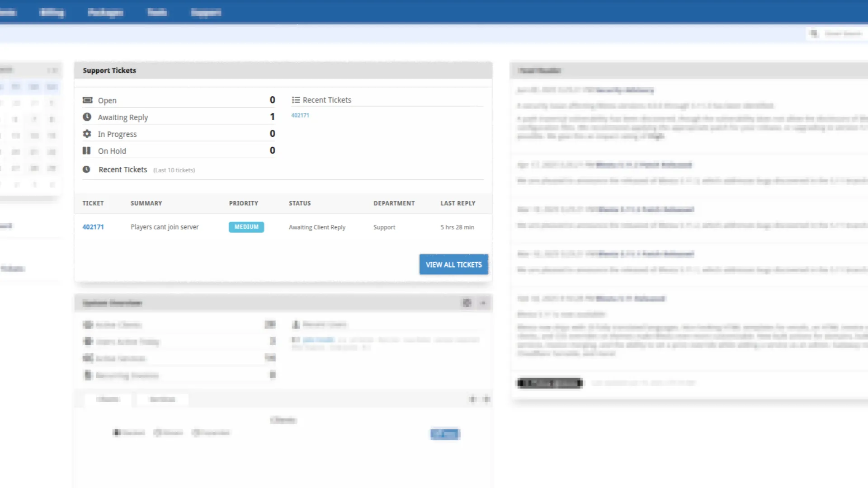Click the Awaiting Reply clock icon
868x488 pixels.
tap(87, 117)
